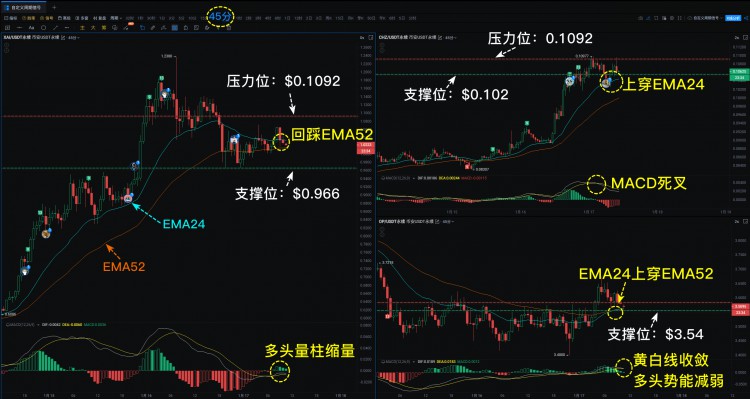Viewport: 750px width, 399px height.
Task: Open the 多窗 multi-window menu
Action: point(82,18)
